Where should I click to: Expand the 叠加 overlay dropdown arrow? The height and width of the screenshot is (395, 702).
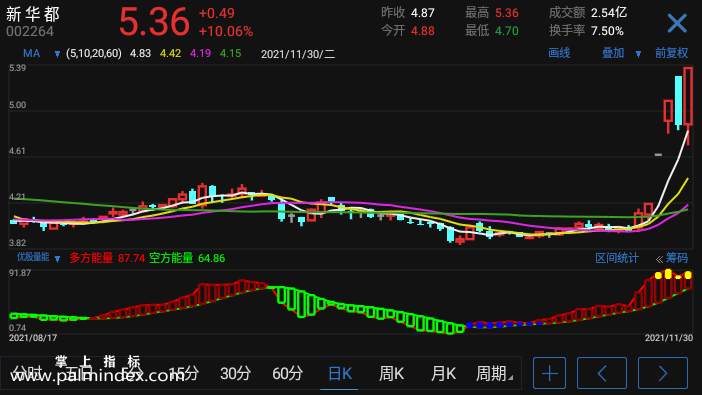coord(638,54)
